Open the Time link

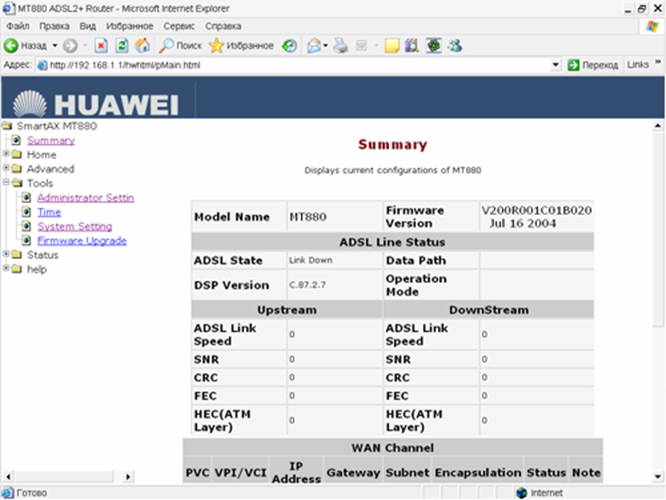pos(49,212)
